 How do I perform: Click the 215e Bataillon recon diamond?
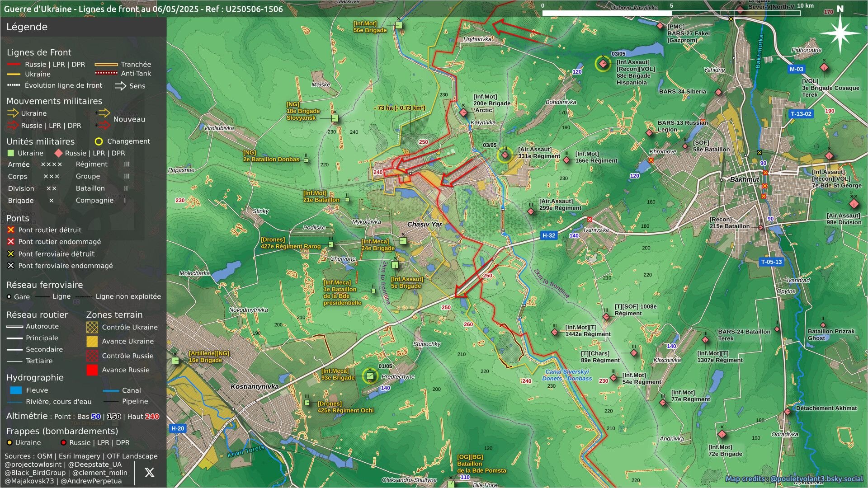(x=760, y=227)
